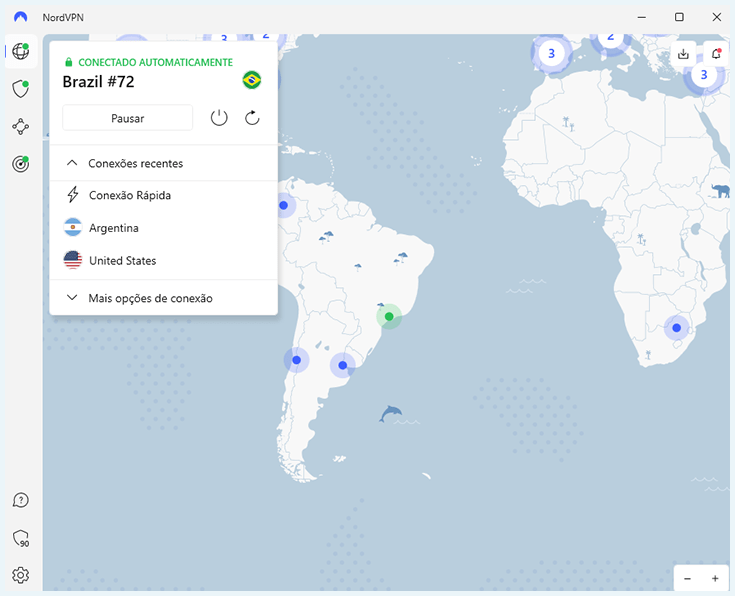Click the NordVPN logo in title bar
735x596 pixels.
(21, 17)
